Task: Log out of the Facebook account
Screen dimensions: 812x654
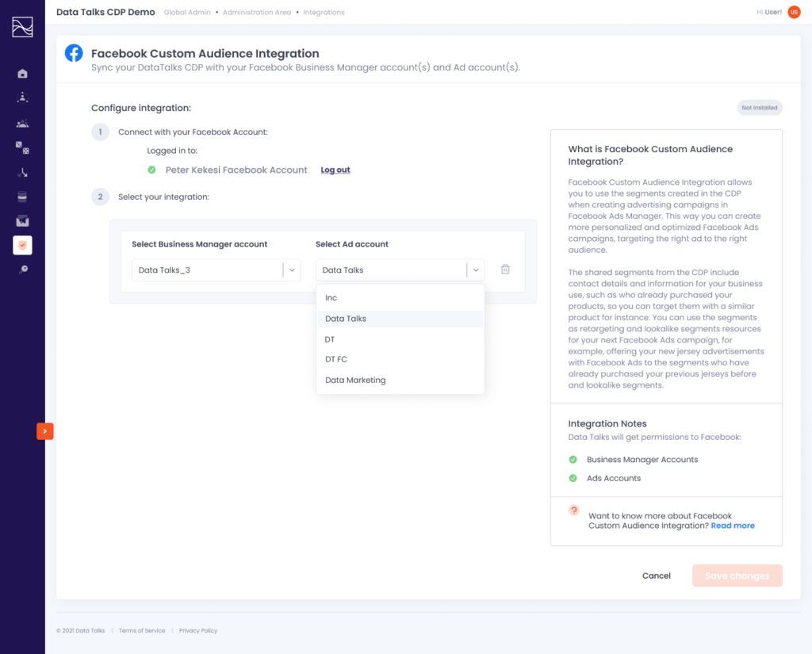Action: (x=335, y=170)
